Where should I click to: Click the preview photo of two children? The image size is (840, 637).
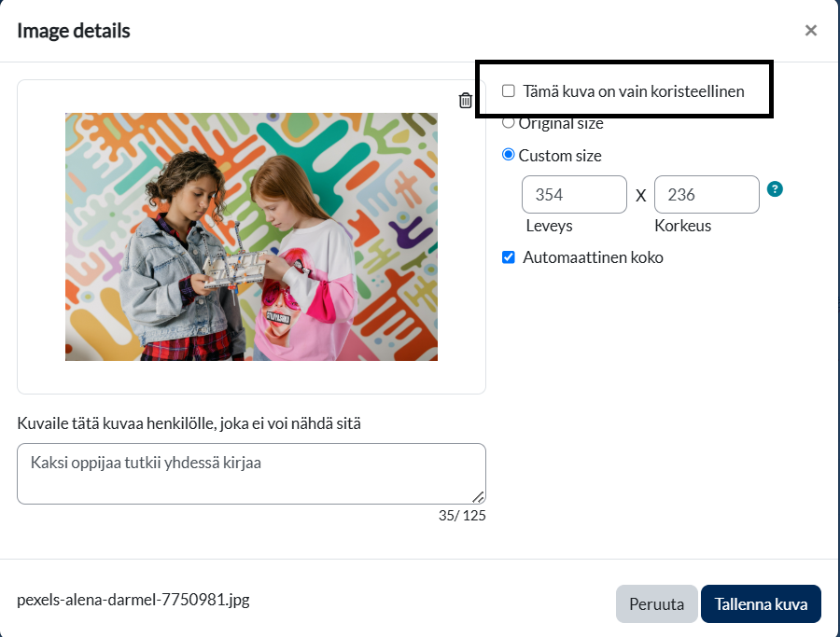251,237
